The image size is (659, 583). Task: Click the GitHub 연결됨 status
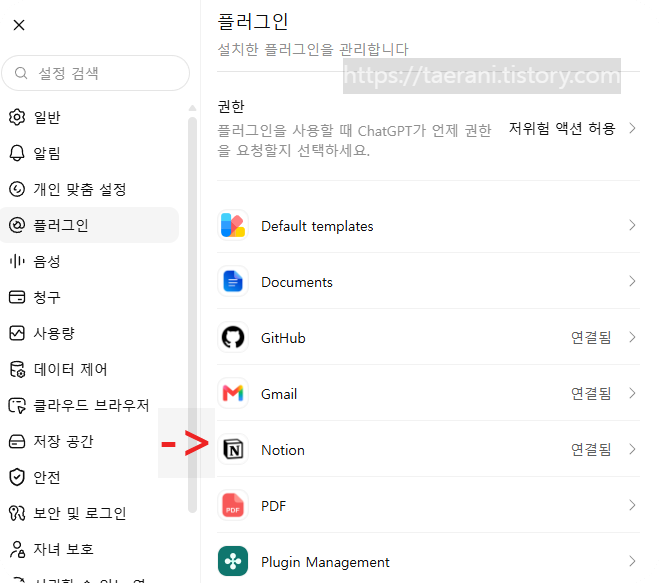(591, 338)
